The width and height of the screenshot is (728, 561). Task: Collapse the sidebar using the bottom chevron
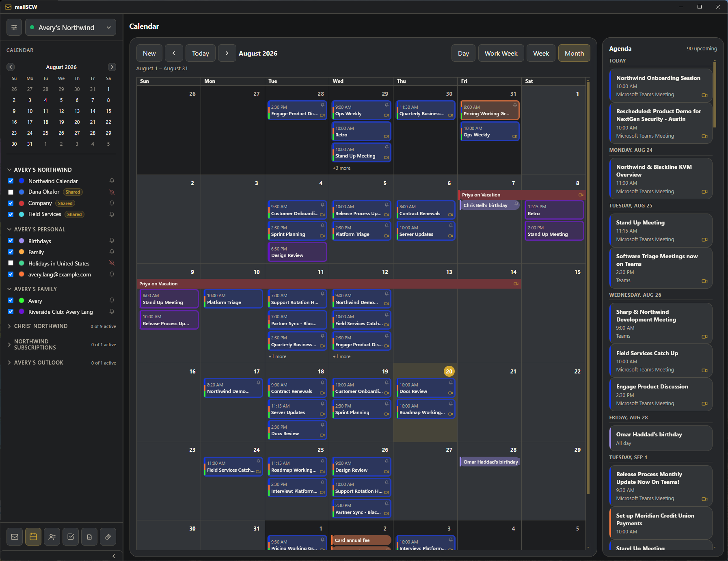[x=114, y=556]
